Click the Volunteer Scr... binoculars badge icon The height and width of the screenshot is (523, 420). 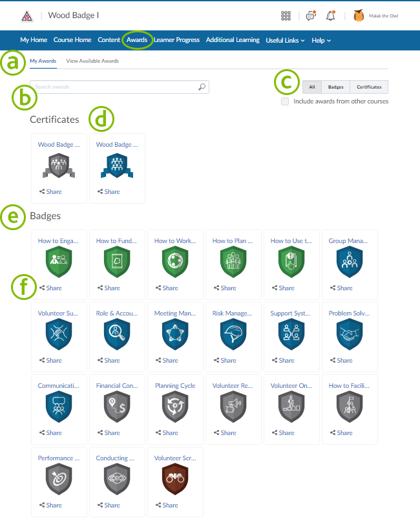tap(175, 479)
